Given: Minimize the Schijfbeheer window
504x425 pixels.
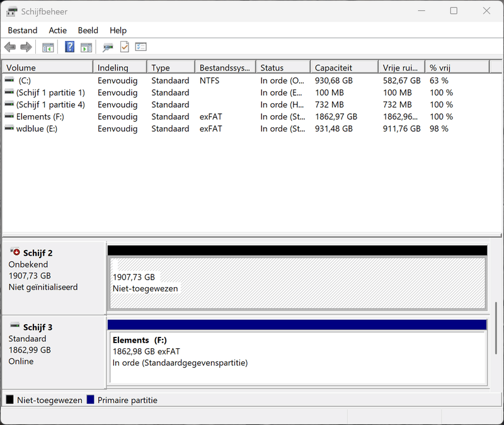Looking at the screenshot, I should (x=421, y=11).
